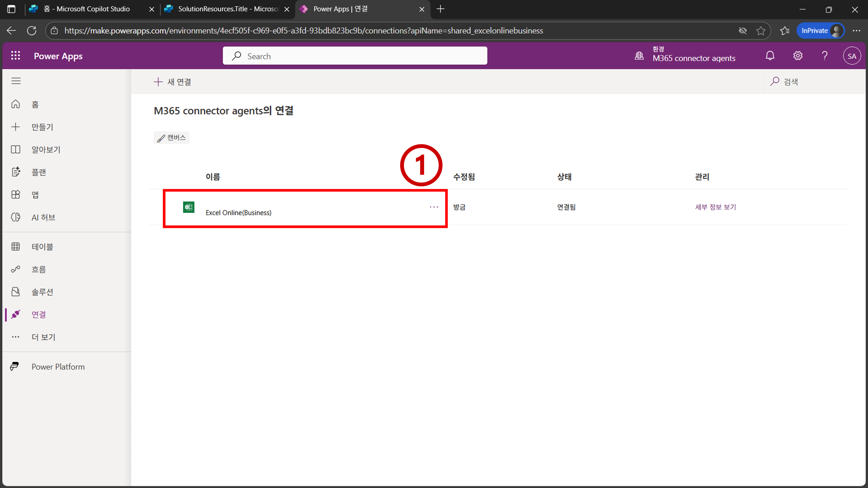Open the environment picker globe icon
The image size is (868, 488).
pos(639,56)
